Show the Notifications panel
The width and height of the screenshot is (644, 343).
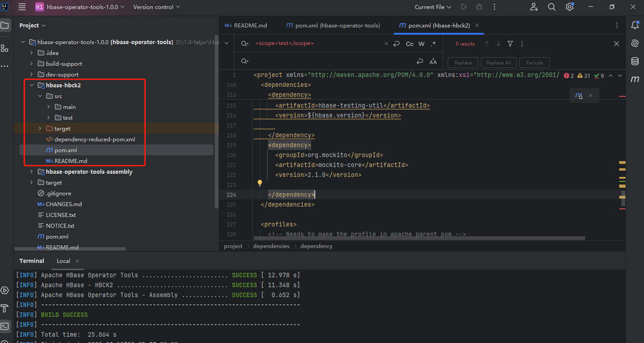(635, 25)
